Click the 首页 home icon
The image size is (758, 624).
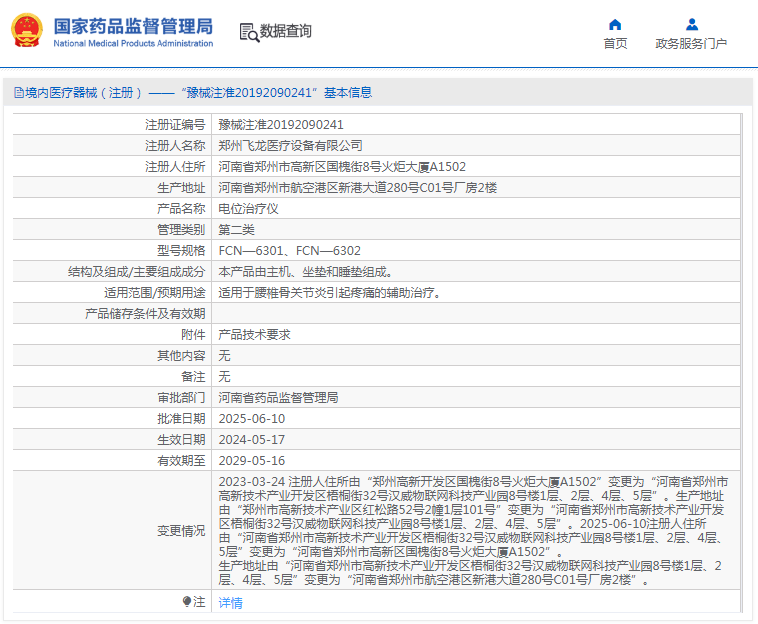[x=615, y=24]
